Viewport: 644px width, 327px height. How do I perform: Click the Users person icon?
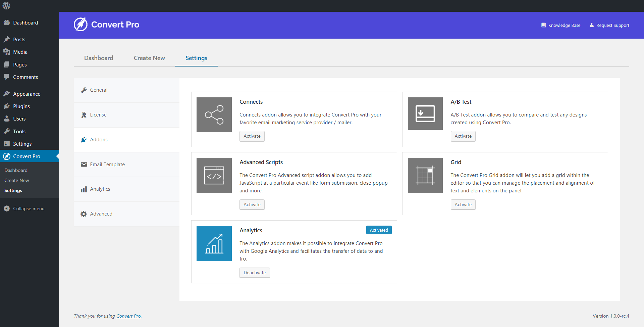click(x=7, y=119)
